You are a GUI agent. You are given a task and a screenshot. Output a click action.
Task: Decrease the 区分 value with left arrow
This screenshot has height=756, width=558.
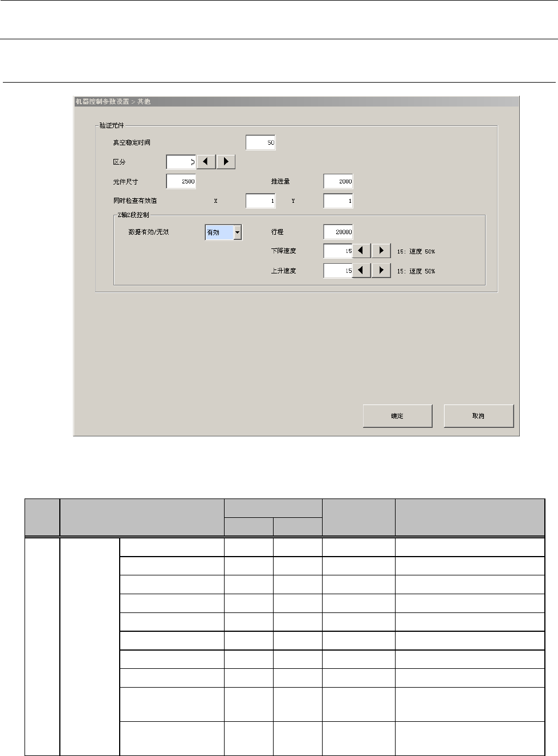206,162
